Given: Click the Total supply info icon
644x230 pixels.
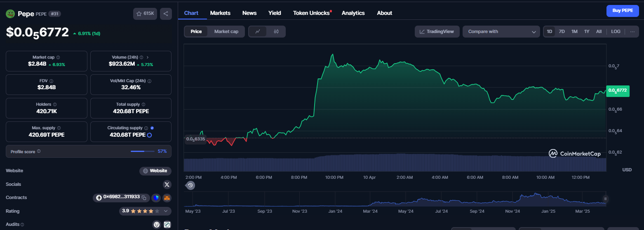Looking at the screenshot, I should tap(143, 104).
